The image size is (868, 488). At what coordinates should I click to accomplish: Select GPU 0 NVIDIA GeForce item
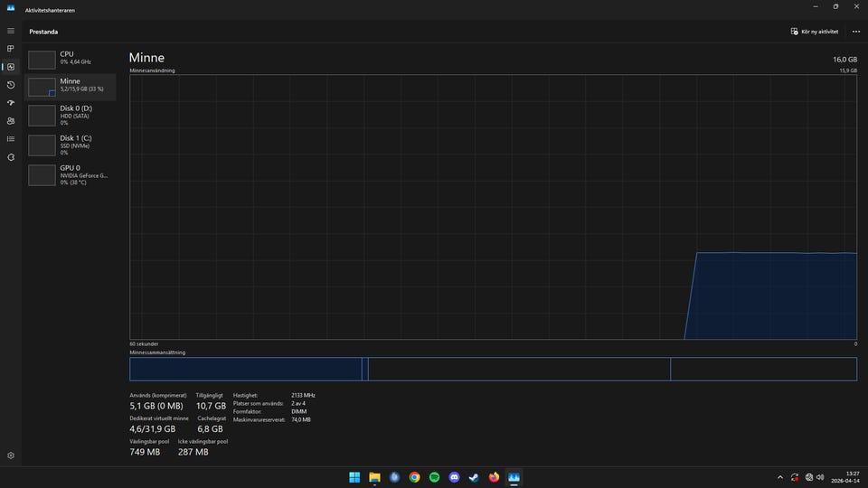[x=70, y=174]
